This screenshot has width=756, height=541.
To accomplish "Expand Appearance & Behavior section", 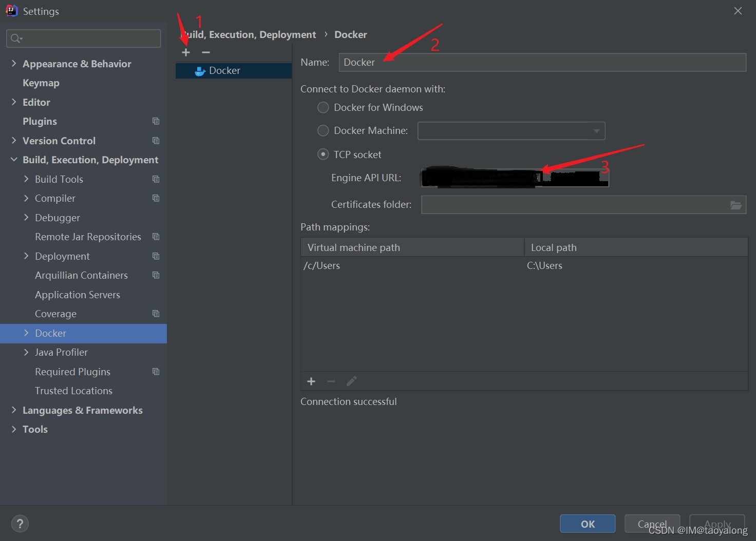I will pos(14,64).
